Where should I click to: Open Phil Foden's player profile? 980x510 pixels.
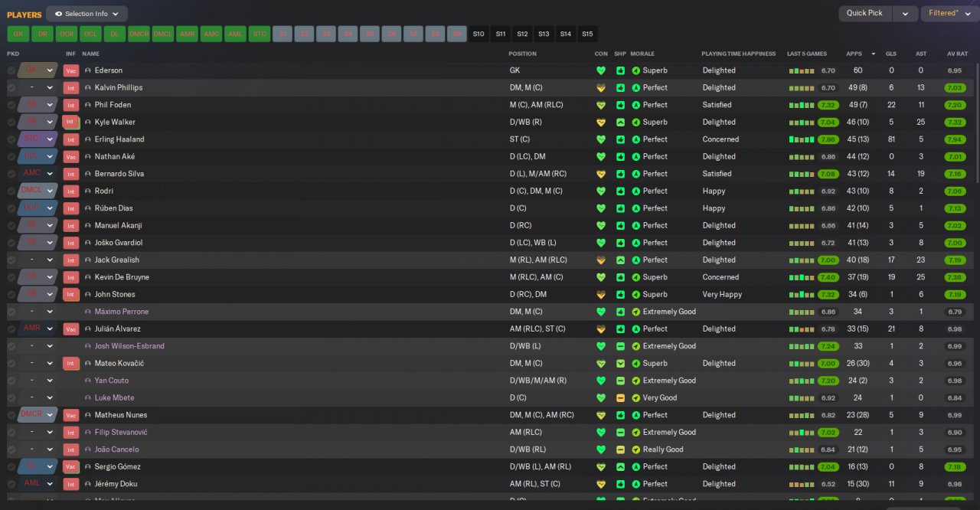pos(113,105)
